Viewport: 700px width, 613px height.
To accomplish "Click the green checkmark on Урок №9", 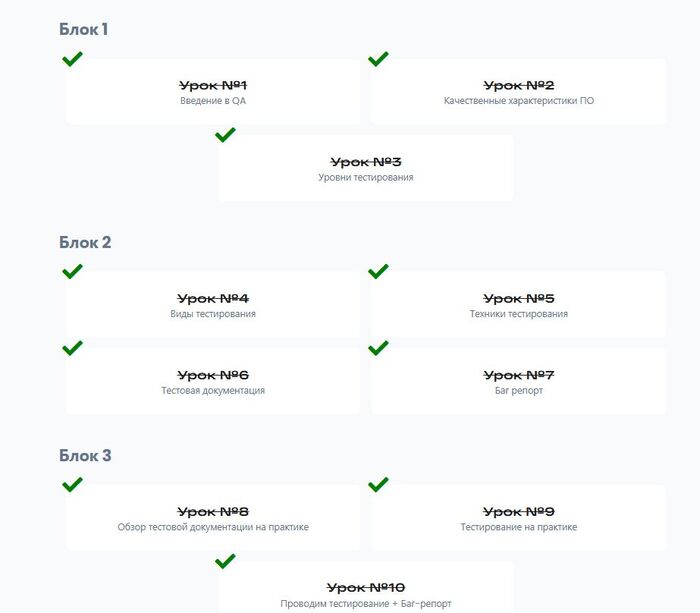I will 378,484.
